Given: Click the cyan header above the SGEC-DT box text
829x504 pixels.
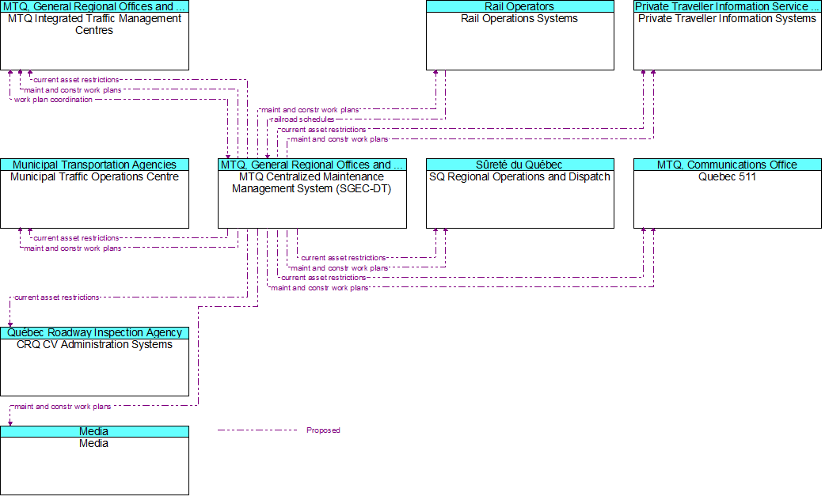Looking at the screenshot, I should (x=312, y=165).
